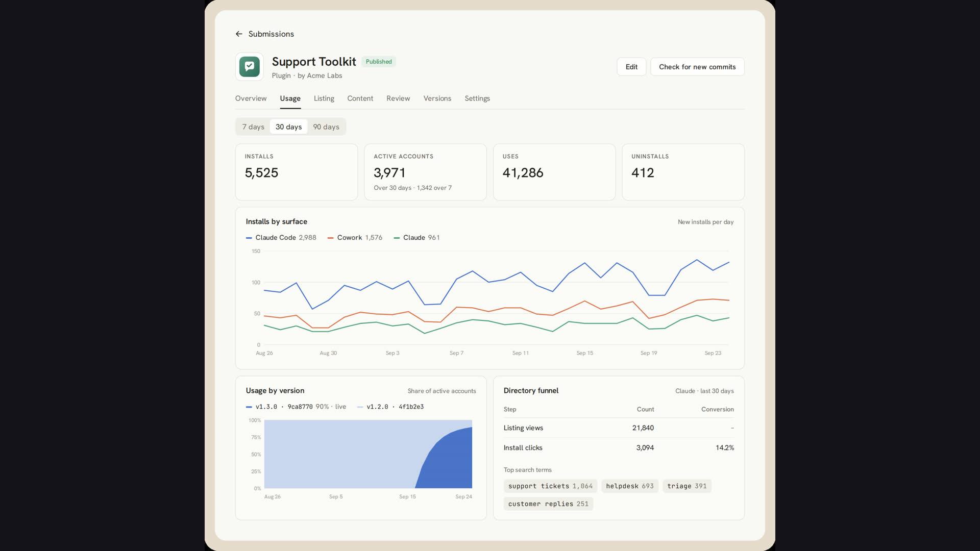Open the Versions tab
980x551 pixels.
point(437,98)
